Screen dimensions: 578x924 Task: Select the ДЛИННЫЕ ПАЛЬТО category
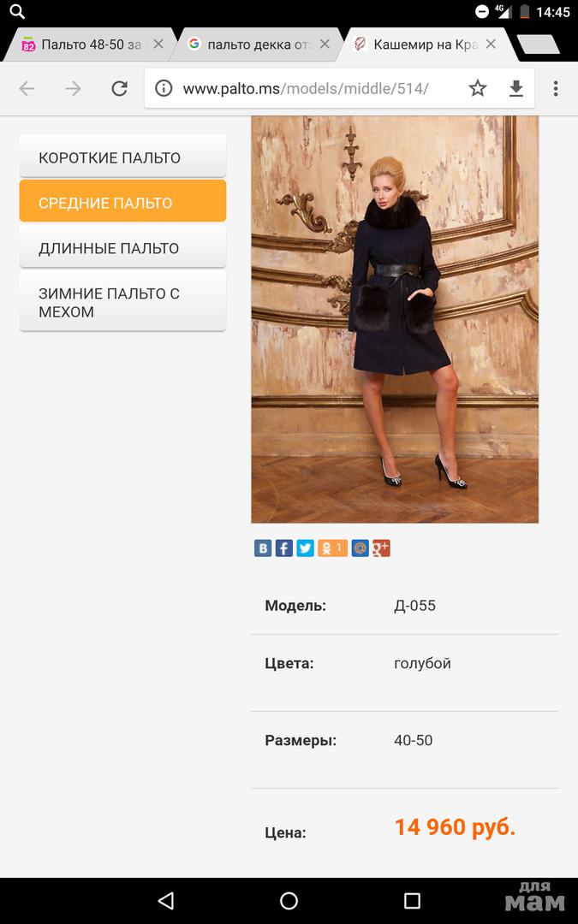tap(122, 248)
